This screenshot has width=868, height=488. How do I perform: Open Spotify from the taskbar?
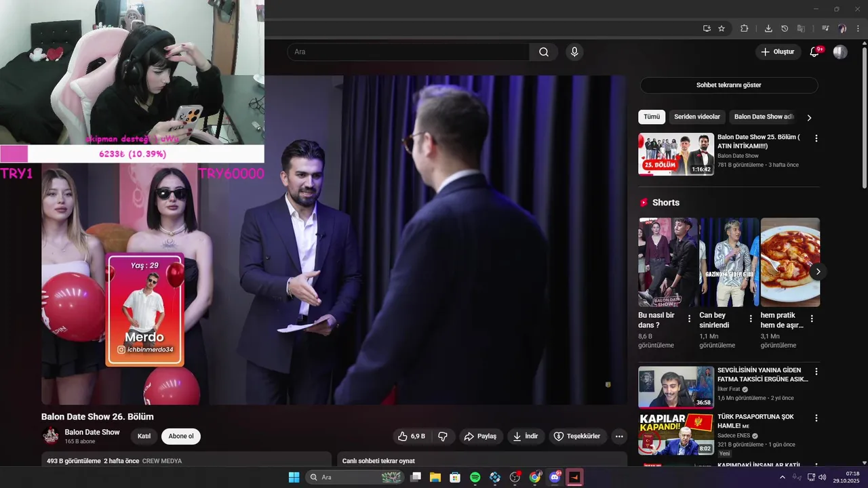(x=475, y=477)
